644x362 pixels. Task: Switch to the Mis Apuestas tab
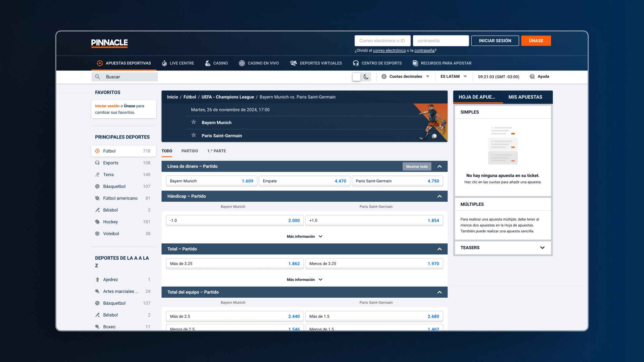point(525,97)
